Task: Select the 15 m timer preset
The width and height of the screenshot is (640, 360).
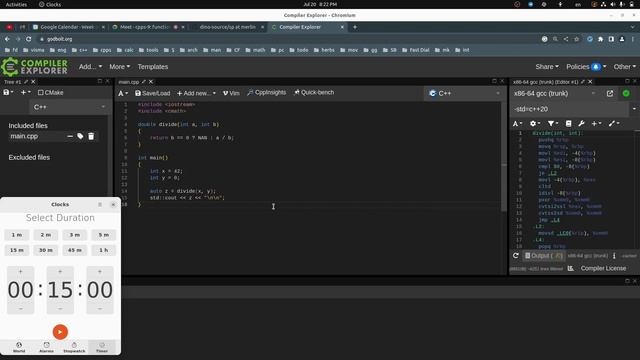Action: (17, 250)
